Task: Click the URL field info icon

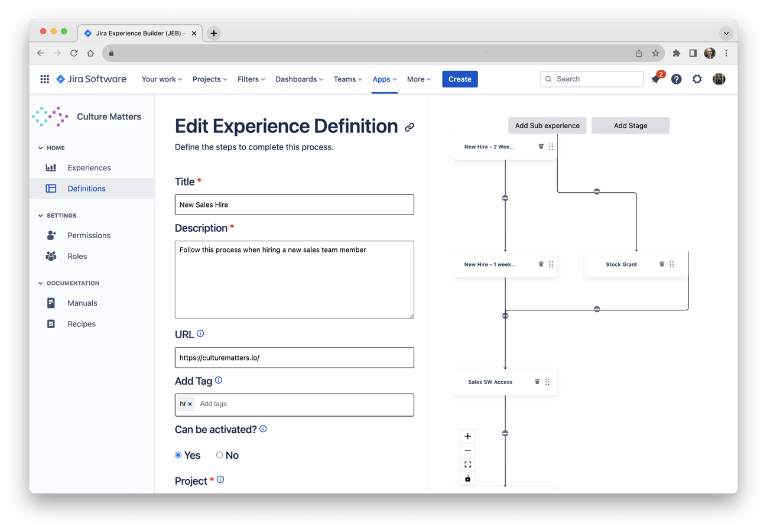Action: 200,334
